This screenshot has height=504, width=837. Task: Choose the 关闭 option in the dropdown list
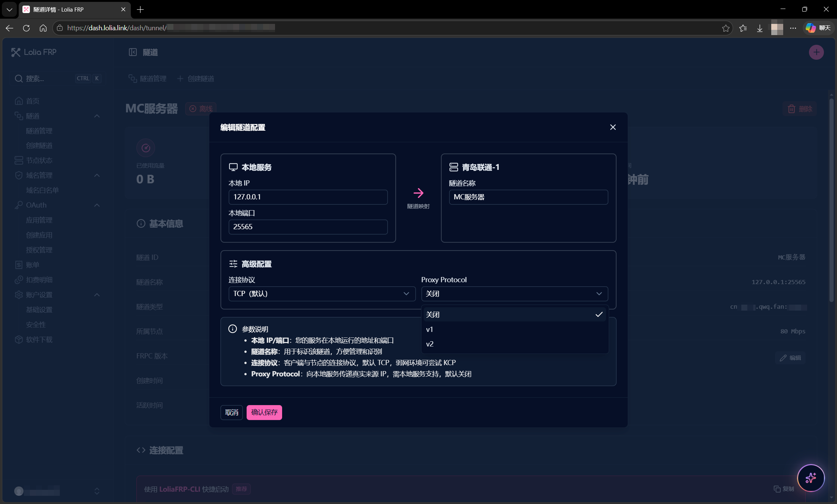click(515, 314)
